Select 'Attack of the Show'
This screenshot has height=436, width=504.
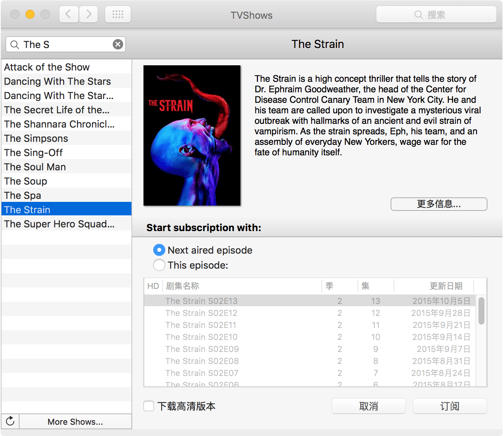(x=66, y=67)
